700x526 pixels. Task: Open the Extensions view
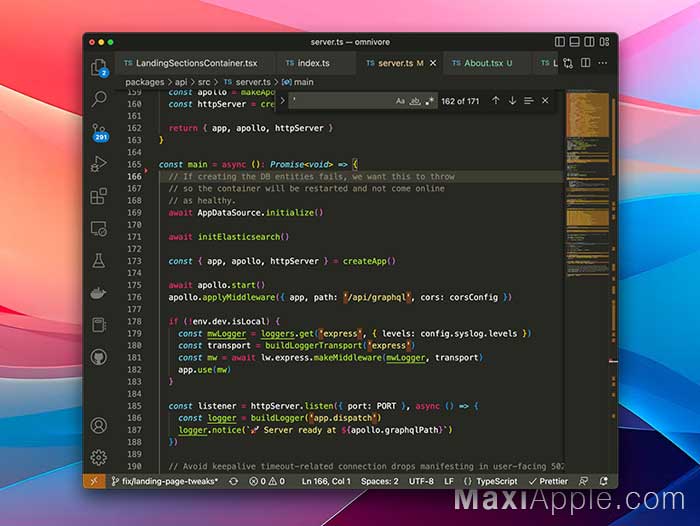click(x=99, y=196)
